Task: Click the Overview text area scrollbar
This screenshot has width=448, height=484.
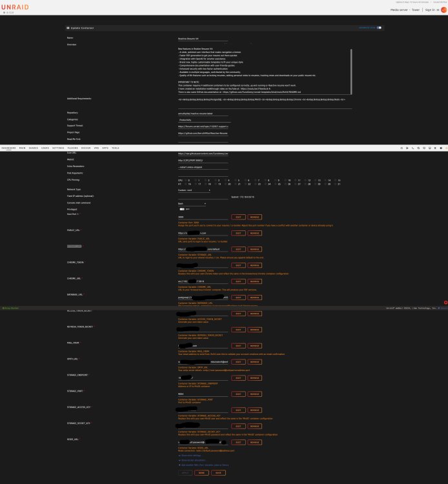Action: tap(351, 71)
